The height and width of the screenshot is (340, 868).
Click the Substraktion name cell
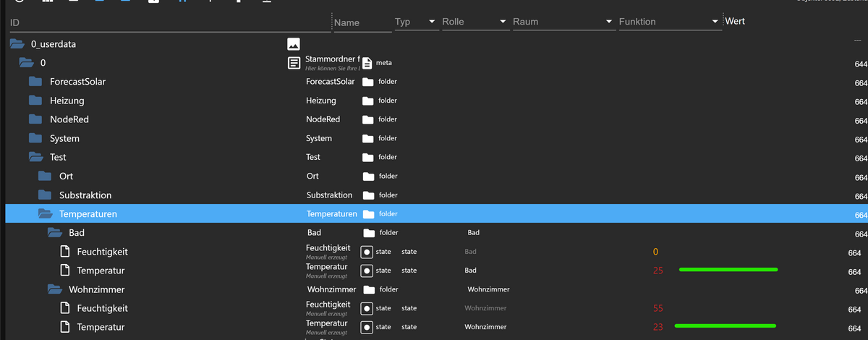(x=330, y=195)
